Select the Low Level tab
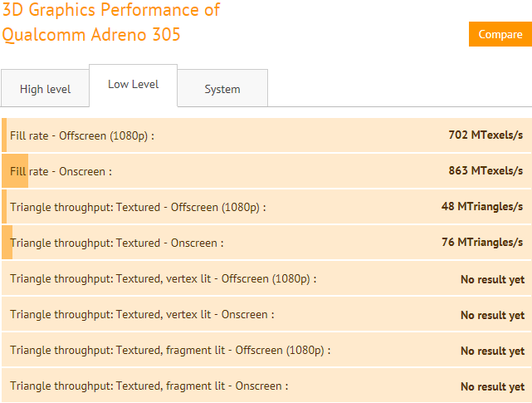Image resolution: width=532 pixels, height=403 pixels. (134, 85)
